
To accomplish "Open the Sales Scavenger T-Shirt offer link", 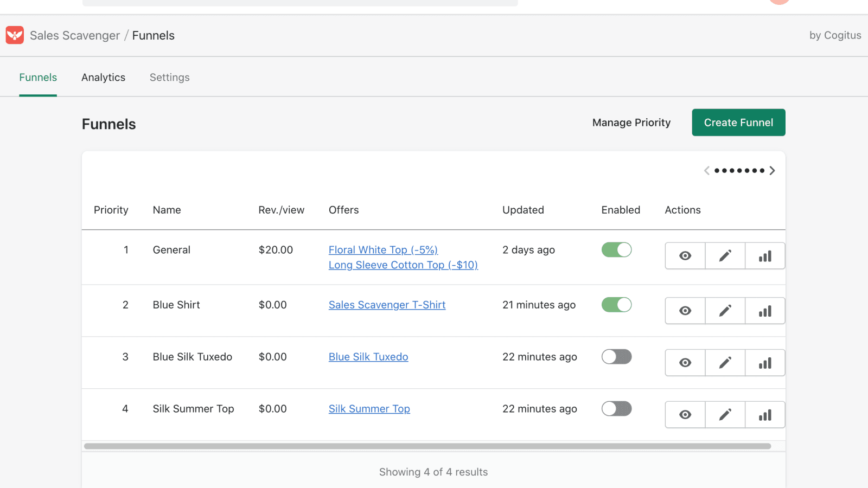I will tap(387, 305).
